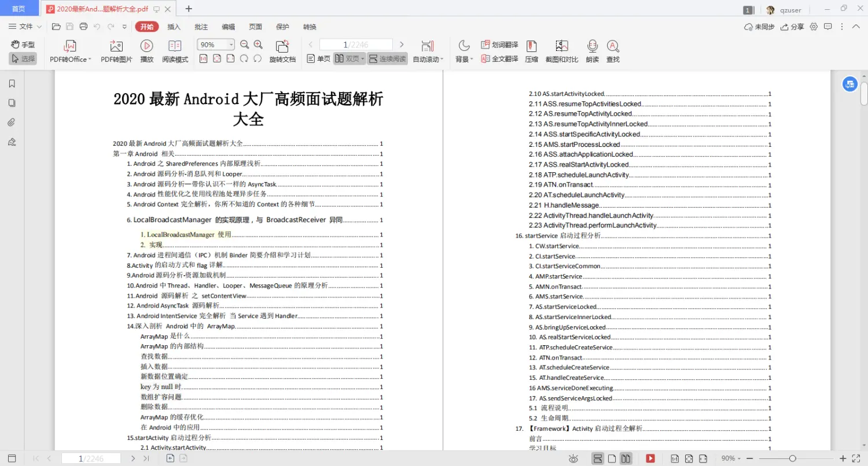Open status bar 90% zoom dropdown

pos(730,458)
